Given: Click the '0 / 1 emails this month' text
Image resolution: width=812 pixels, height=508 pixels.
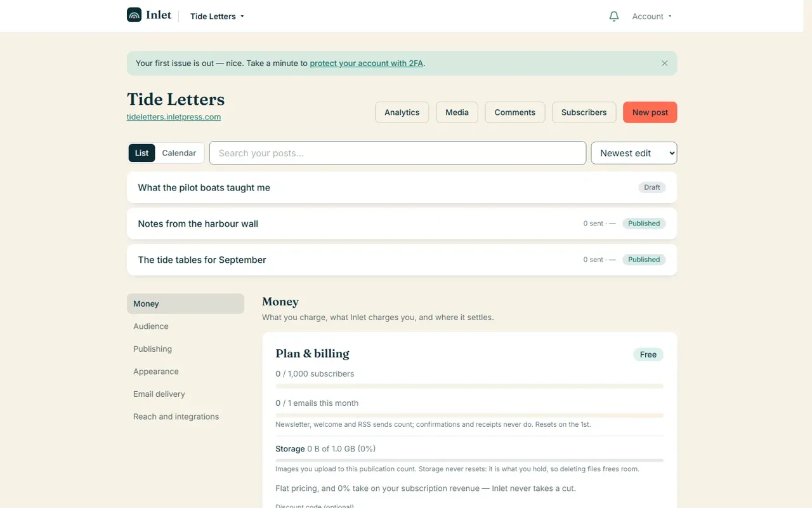Looking at the screenshot, I should pos(317,403).
